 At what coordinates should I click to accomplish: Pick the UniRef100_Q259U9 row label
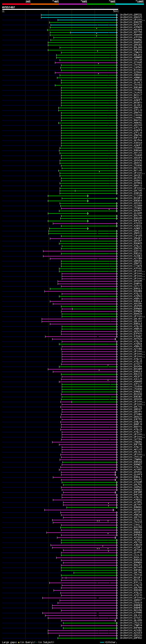(x=131, y=72)
